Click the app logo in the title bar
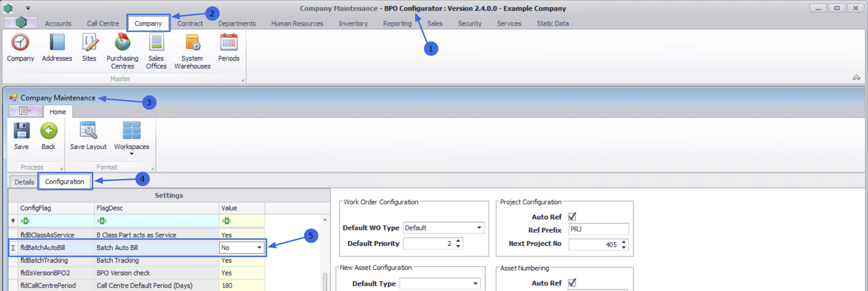This screenshot has width=868, height=291. (x=8, y=8)
